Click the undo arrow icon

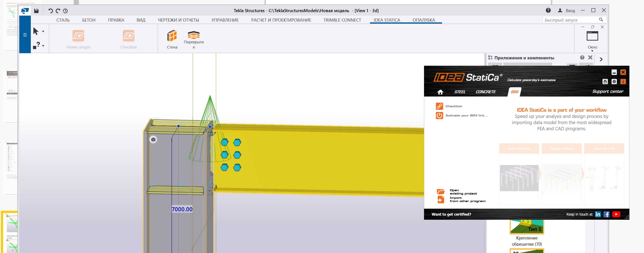click(x=51, y=11)
